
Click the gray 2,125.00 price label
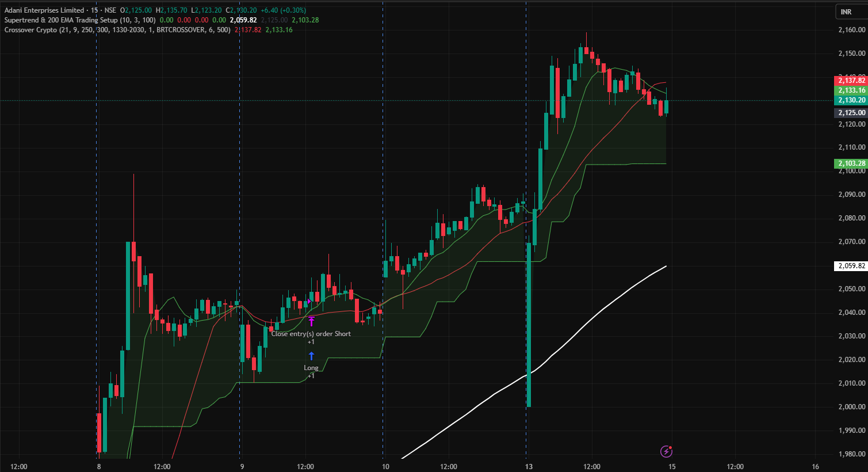[851, 113]
